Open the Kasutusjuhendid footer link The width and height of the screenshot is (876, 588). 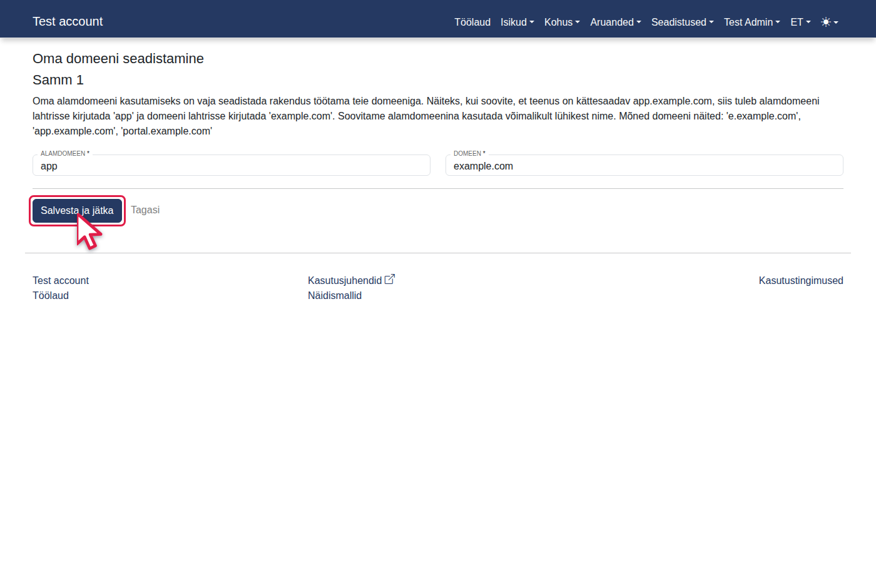345,280
